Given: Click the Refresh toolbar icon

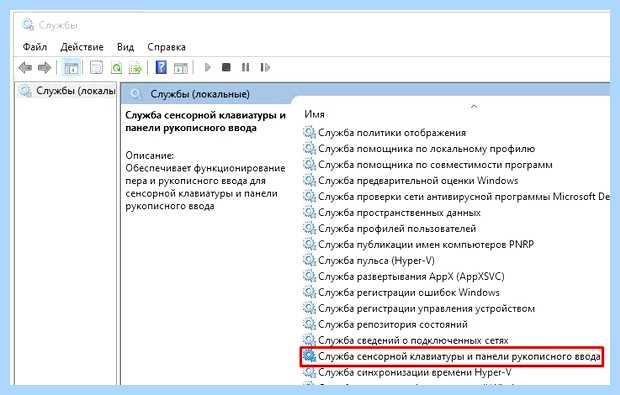Looking at the screenshot, I should [x=116, y=68].
